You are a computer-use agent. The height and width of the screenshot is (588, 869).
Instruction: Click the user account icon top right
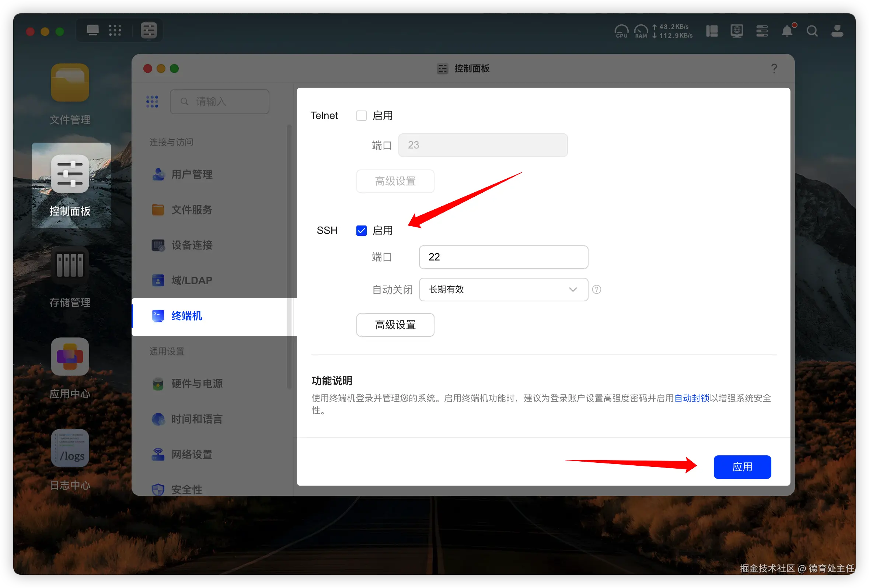[837, 31]
